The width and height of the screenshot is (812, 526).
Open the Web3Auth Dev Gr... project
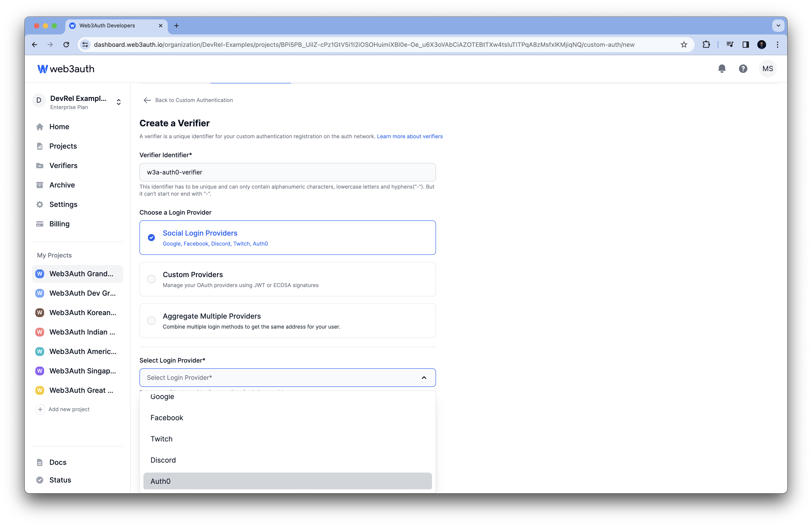pyautogui.click(x=77, y=293)
